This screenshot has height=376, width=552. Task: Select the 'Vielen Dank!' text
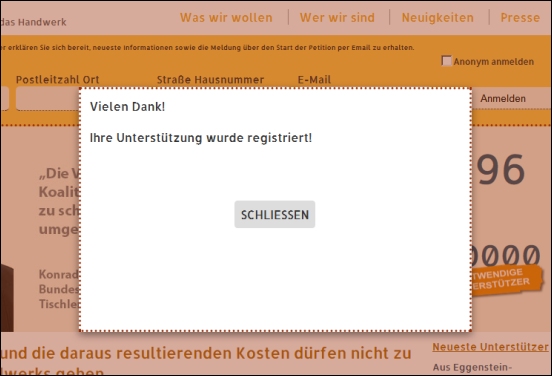point(127,106)
